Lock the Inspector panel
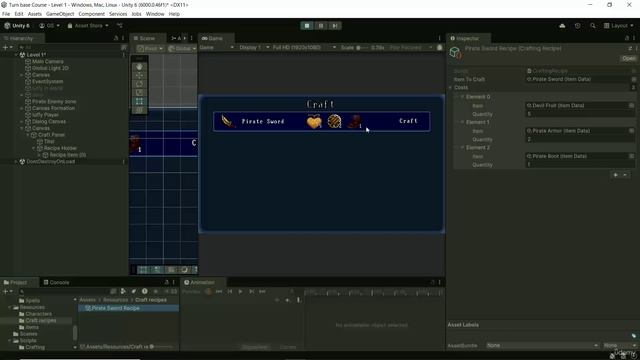The width and height of the screenshot is (640, 360). point(627,38)
